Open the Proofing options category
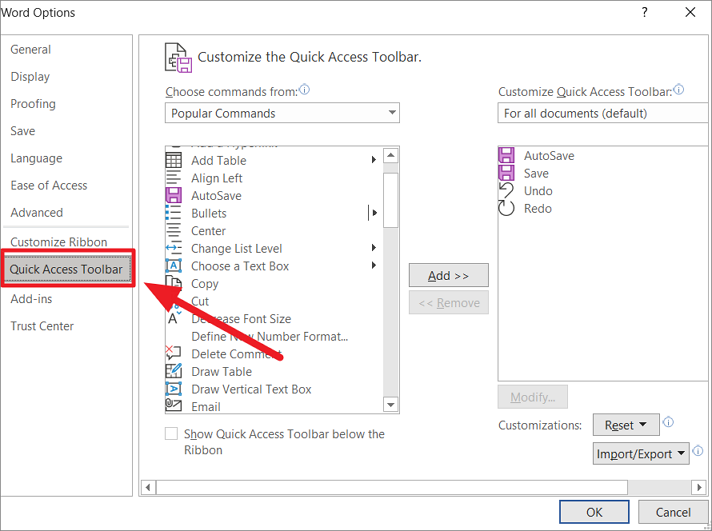Screen dimensions: 712x531 pos(33,104)
